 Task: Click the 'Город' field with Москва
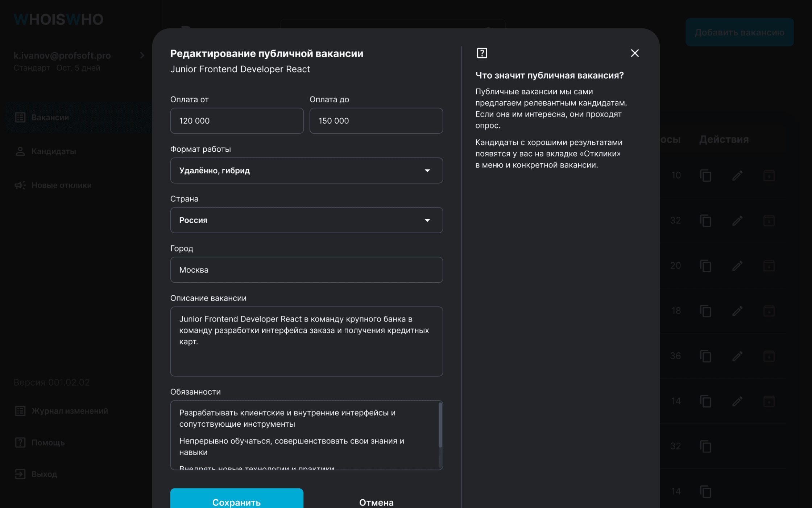tap(306, 270)
